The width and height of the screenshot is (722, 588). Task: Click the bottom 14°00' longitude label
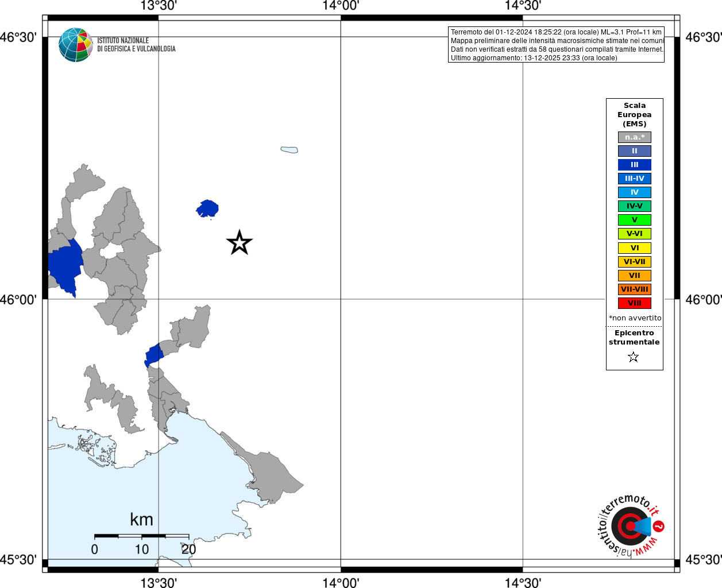(x=341, y=583)
